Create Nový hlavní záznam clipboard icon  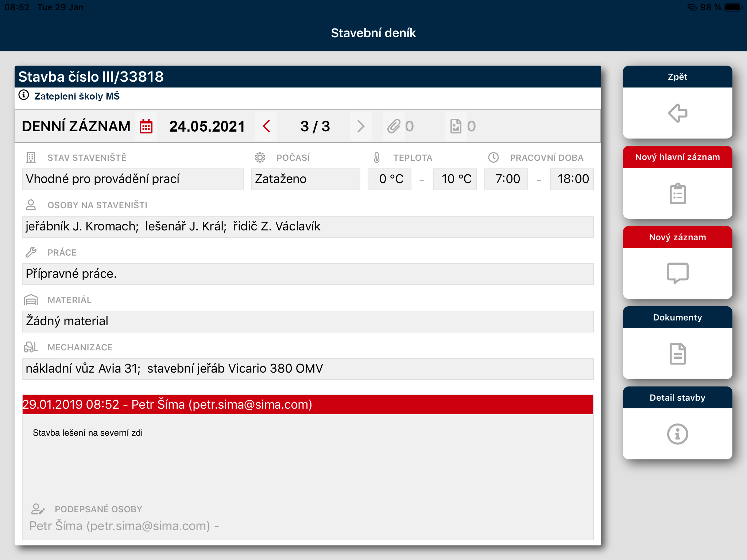[x=677, y=193]
